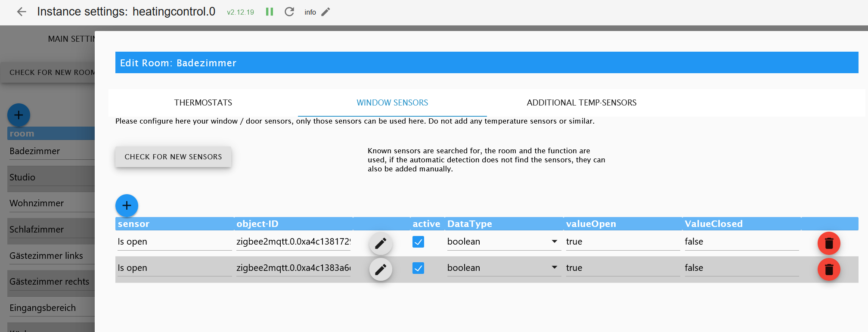Click the valueOpen column header
868x332 pixels.
tap(623, 224)
